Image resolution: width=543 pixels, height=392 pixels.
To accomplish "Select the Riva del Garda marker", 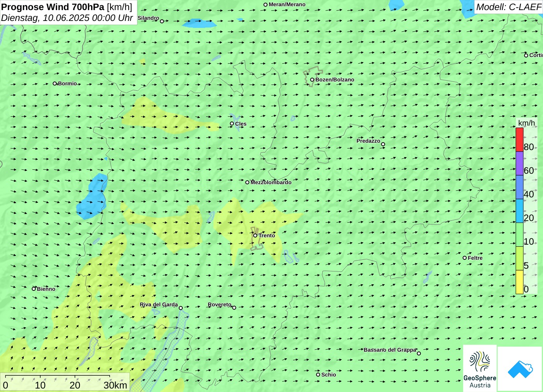I will coord(181,308).
